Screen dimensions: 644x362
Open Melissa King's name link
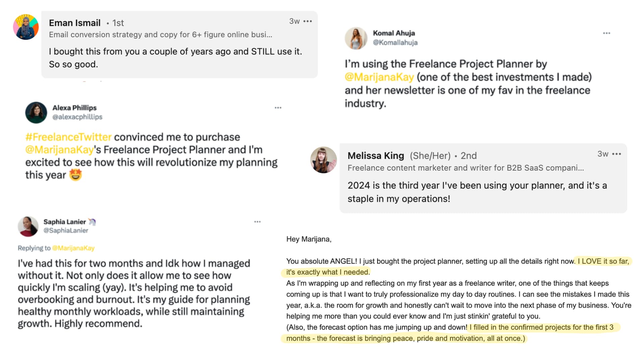[376, 156]
